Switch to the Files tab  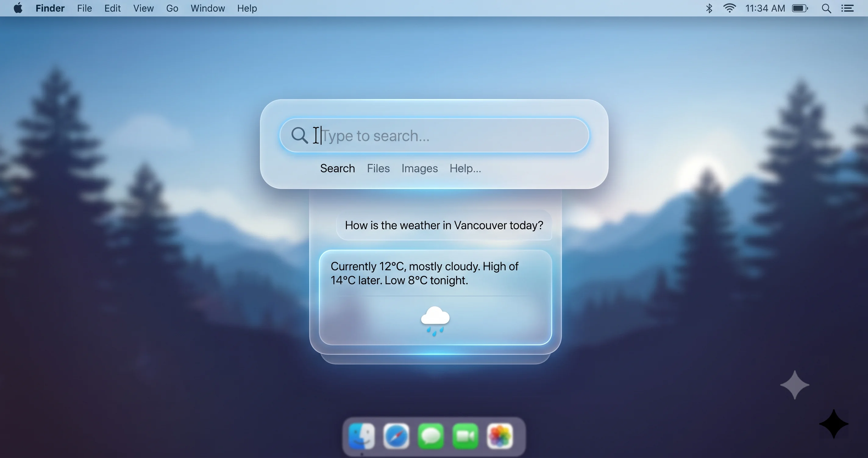point(378,168)
